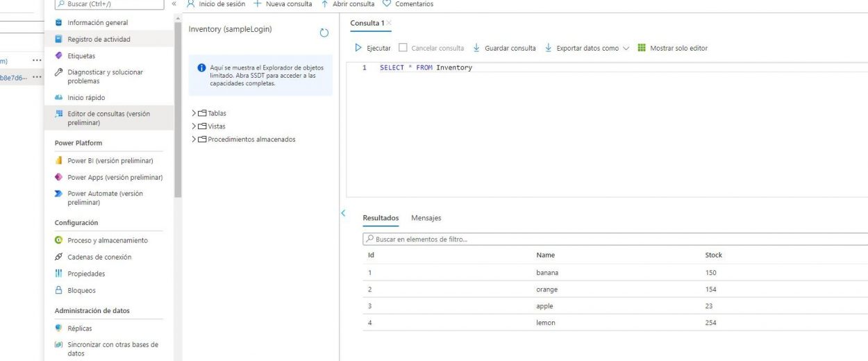Open Cadenas de conexión
Image resolution: width=868 pixels, height=361 pixels.
[x=99, y=257]
